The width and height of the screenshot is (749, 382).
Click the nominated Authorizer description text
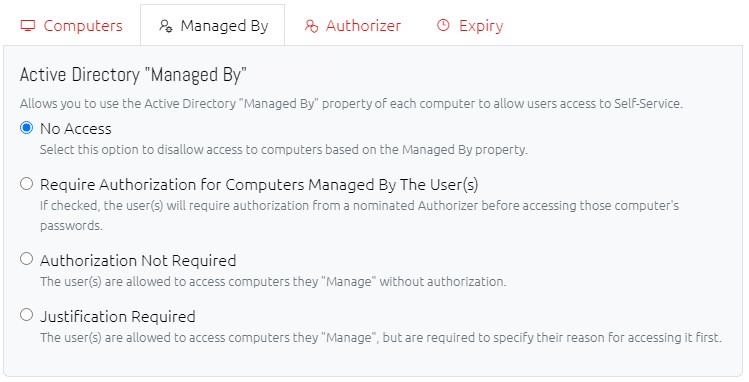[359, 215]
